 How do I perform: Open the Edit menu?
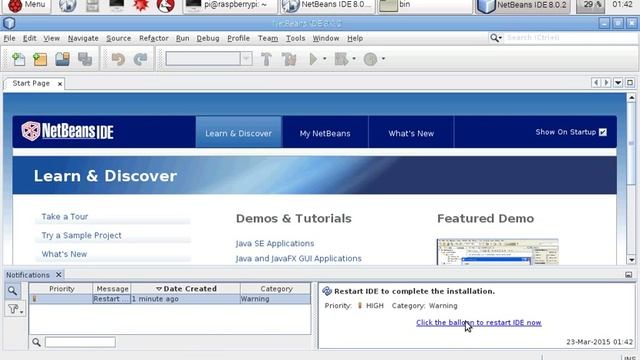coord(29,38)
